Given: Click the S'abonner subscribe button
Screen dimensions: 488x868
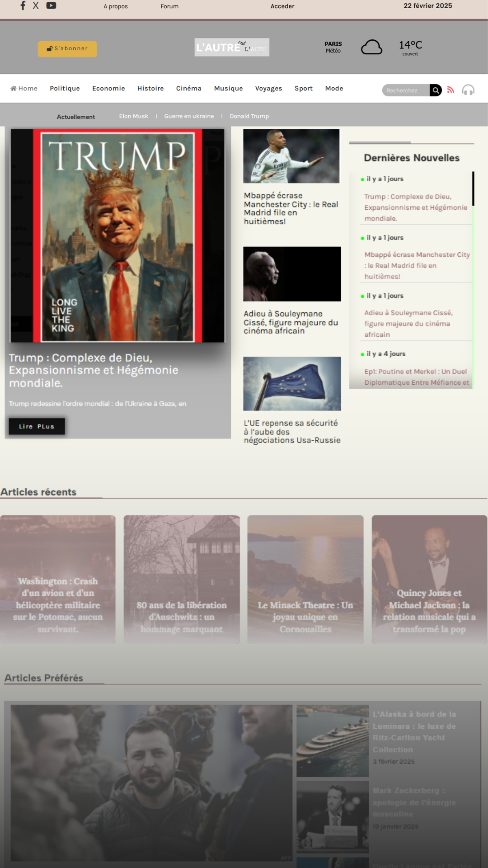Looking at the screenshot, I should pos(67,49).
